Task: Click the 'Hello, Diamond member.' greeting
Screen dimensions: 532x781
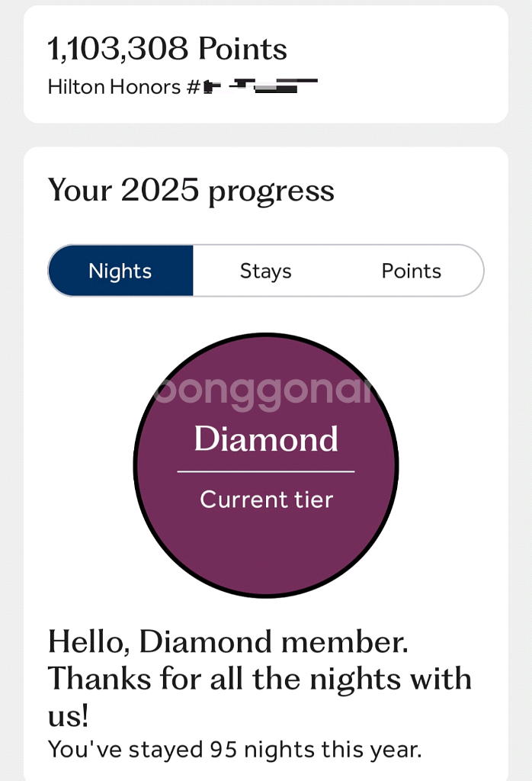Action: 228,641
